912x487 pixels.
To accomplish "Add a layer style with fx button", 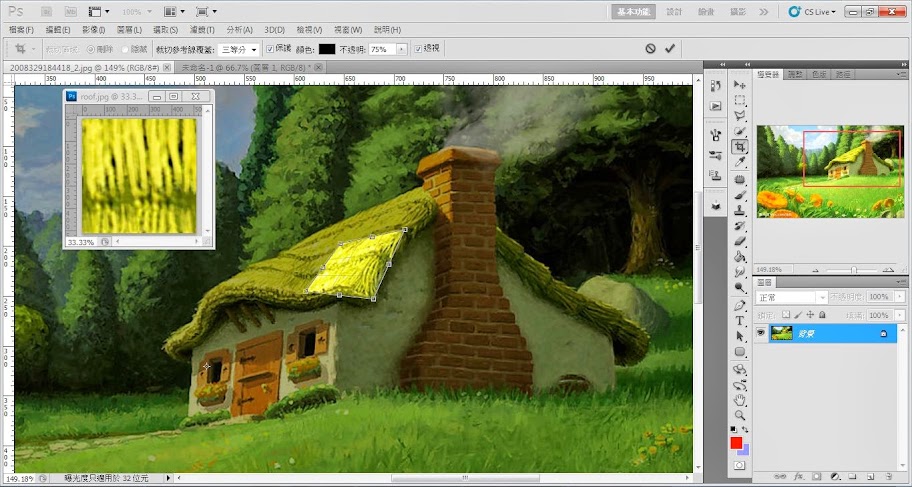I will [799, 477].
